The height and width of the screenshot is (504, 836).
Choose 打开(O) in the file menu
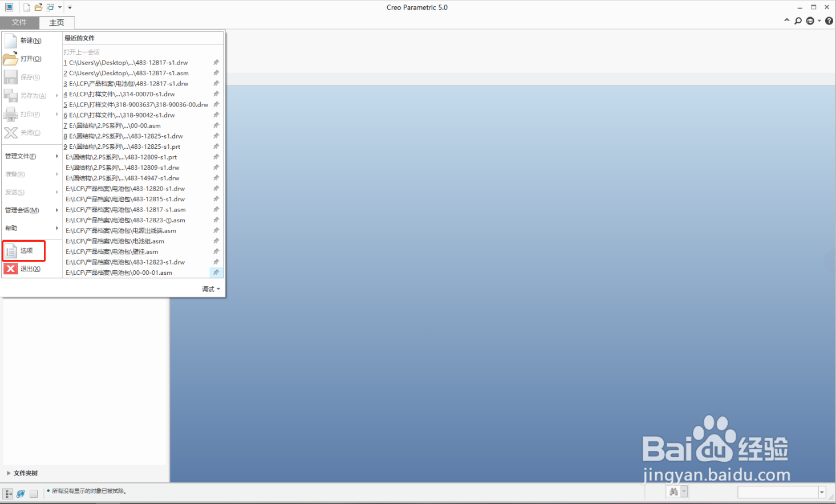coord(31,59)
